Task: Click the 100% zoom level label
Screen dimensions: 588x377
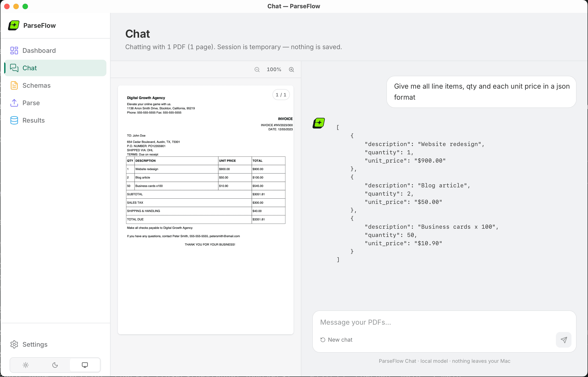Action: [x=274, y=70]
